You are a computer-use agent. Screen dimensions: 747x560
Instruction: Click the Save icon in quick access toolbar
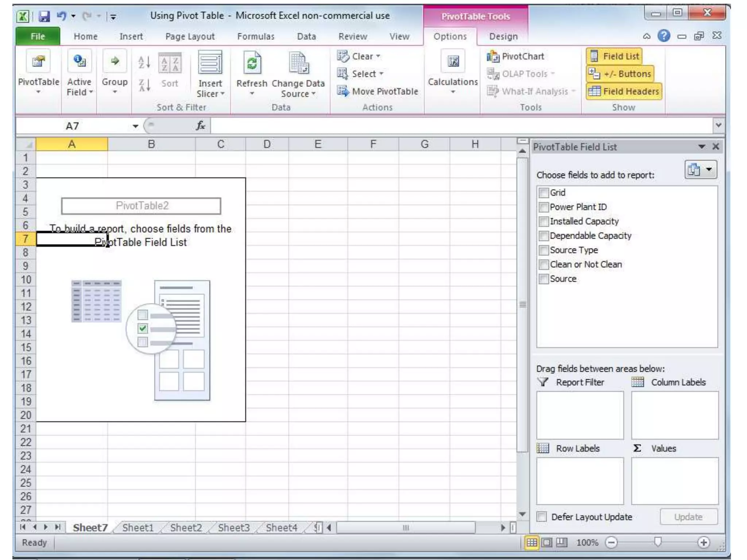point(44,16)
